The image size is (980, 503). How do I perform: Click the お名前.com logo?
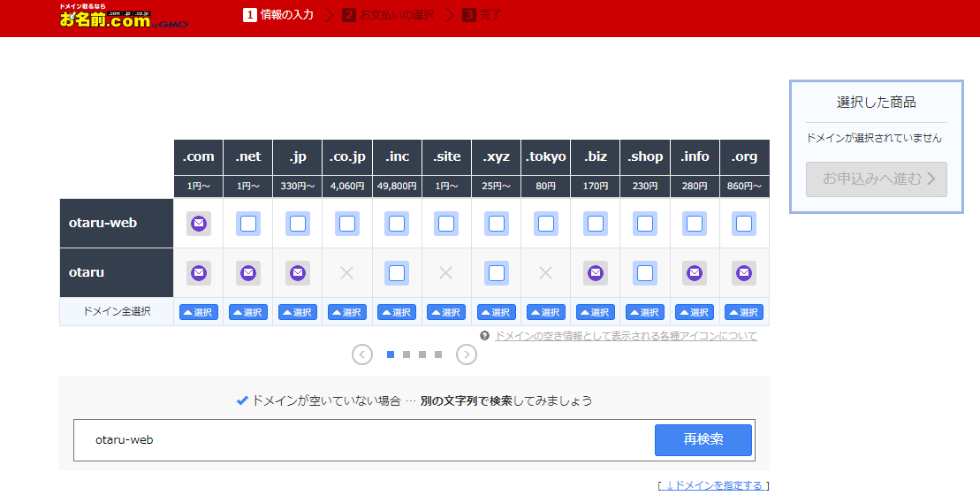[123, 17]
